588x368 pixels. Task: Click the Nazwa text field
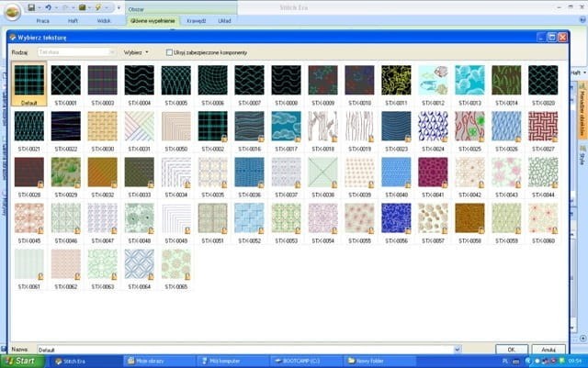[248, 350]
